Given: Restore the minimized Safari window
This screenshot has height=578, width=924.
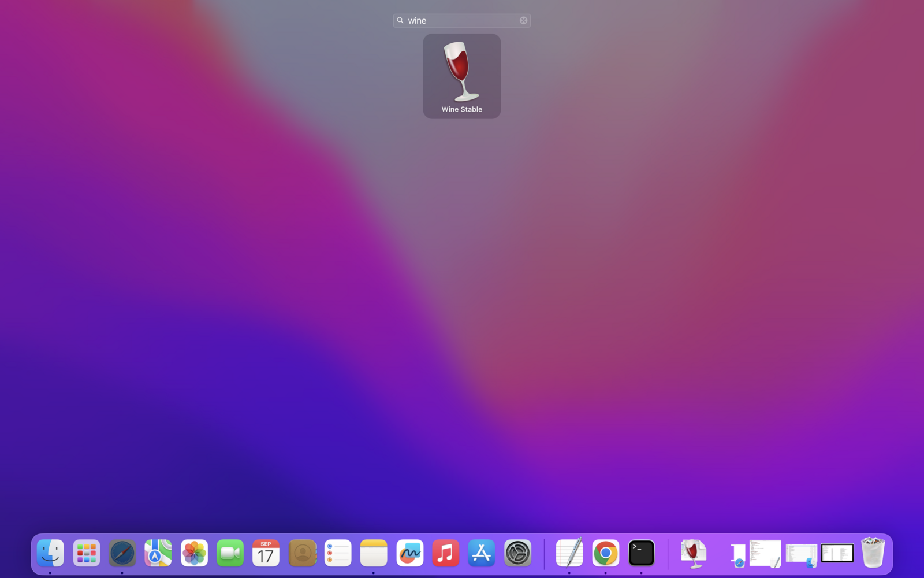Looking at the screenshot, I should 737,555.
